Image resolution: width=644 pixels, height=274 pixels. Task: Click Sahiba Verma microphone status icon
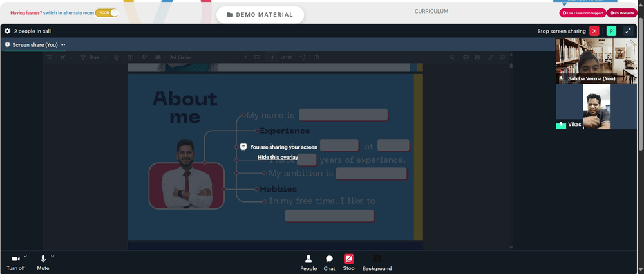pos(561,78)
